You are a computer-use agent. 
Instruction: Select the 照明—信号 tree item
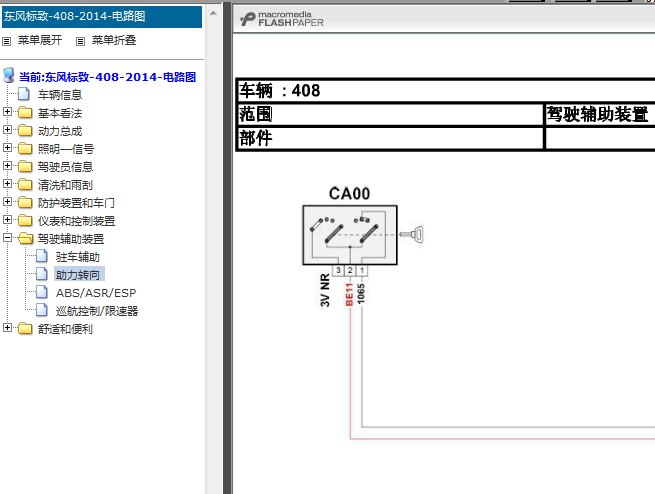[x=66, y=149]
